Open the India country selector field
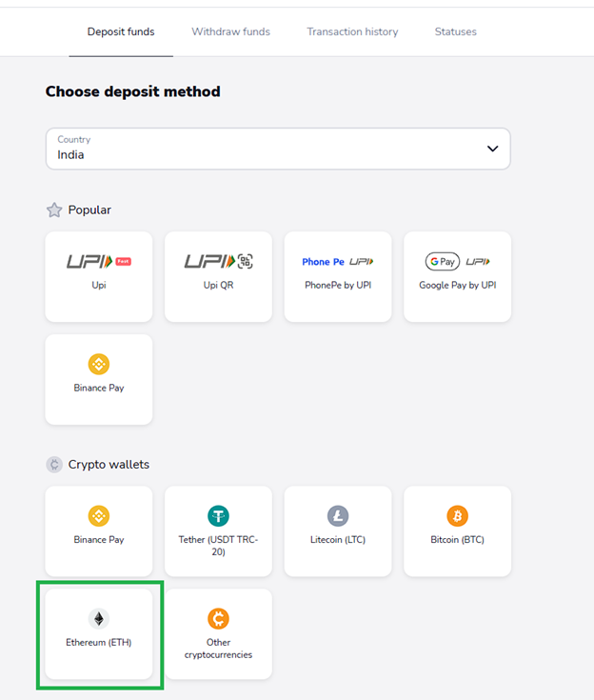 [x=278, y=149]
